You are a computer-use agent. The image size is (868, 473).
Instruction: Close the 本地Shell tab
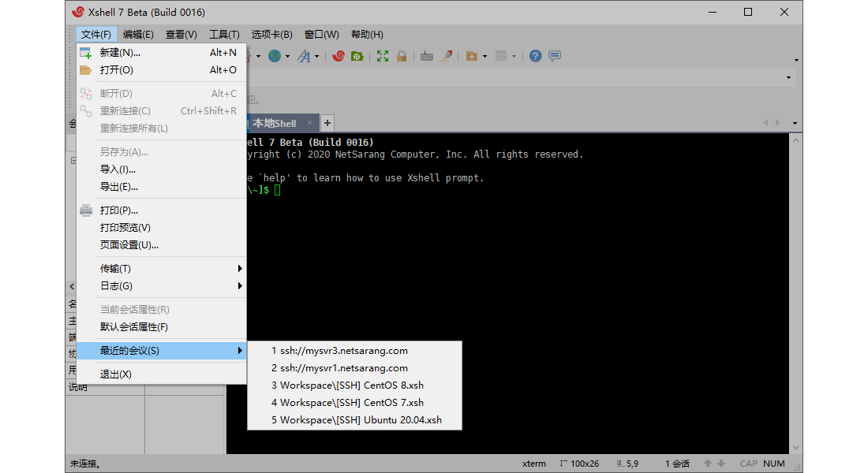[x=309, y=123]
